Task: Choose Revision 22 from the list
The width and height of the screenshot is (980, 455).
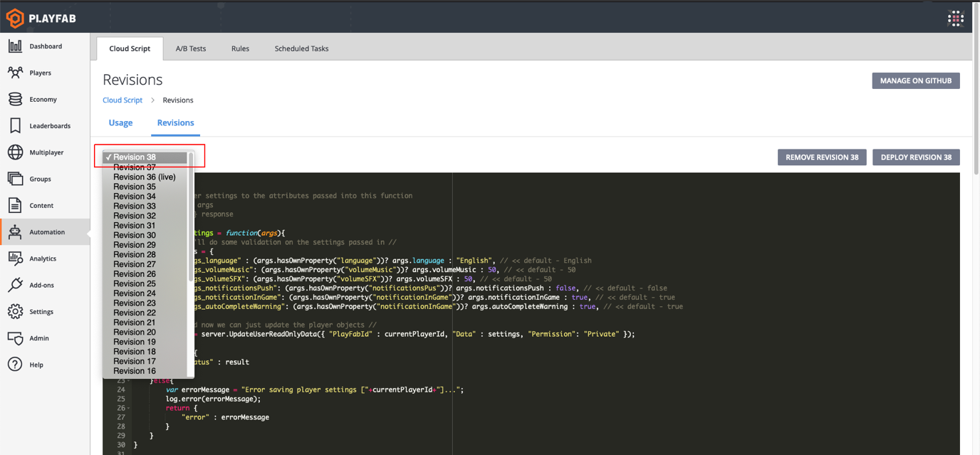Action: coord(145,313)
